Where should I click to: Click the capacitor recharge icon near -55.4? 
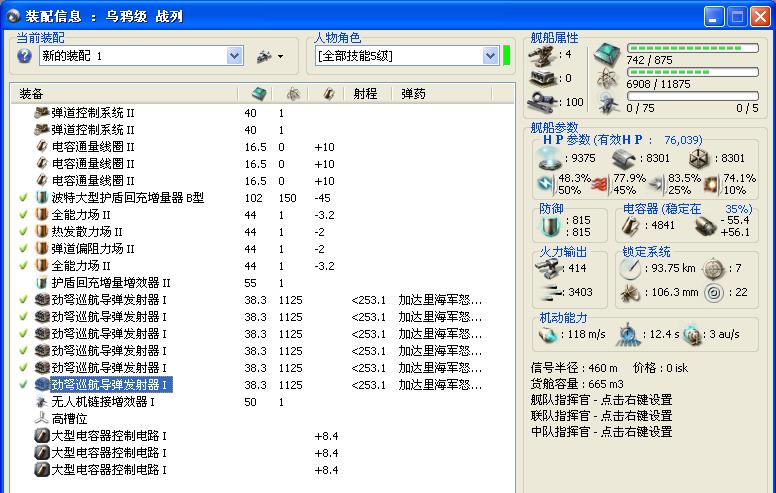coord(705,226)
